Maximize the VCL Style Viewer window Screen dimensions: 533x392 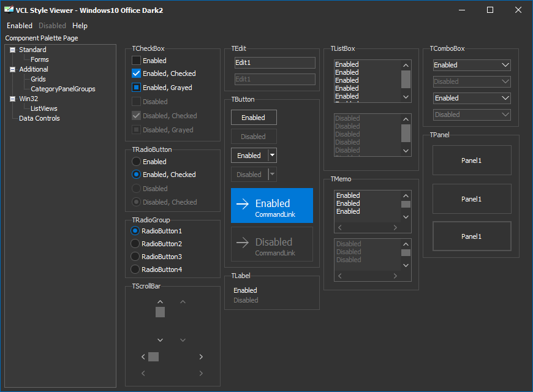click(x=490, y=10)
